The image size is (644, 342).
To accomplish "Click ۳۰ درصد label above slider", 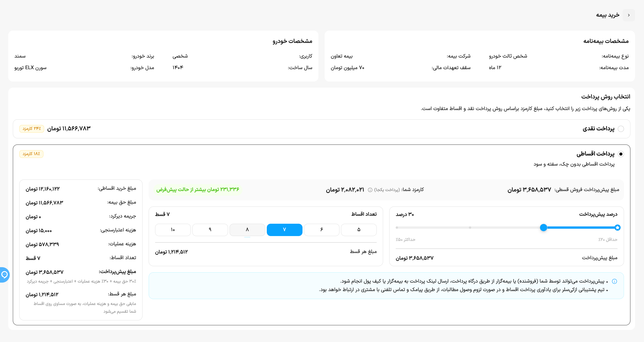I will coord(405,214).
